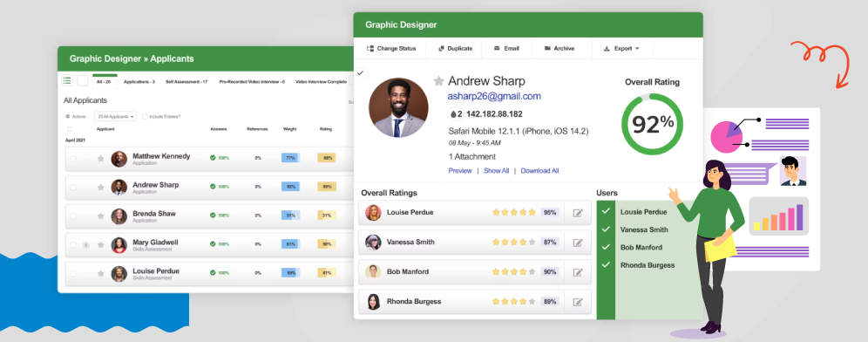Open the asharp26@gmail.com email link
This screenshot has width=868, height=342.
[x=494, y=96]
